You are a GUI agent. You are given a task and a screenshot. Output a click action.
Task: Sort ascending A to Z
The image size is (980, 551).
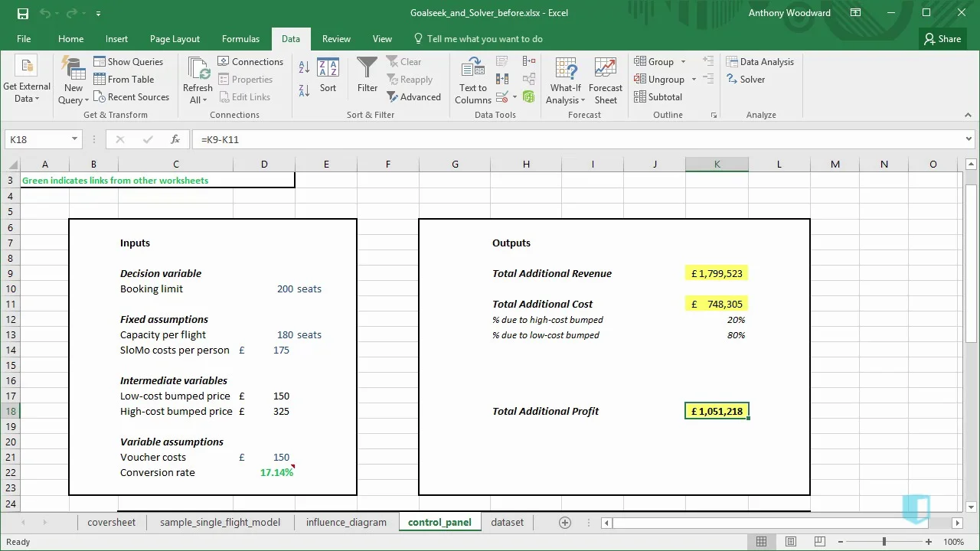(x=304, y=68)
